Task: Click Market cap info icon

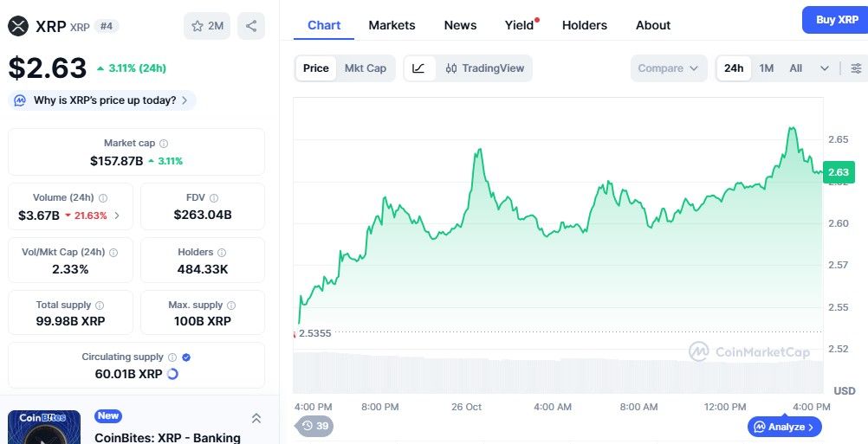Action: point(164,144)
